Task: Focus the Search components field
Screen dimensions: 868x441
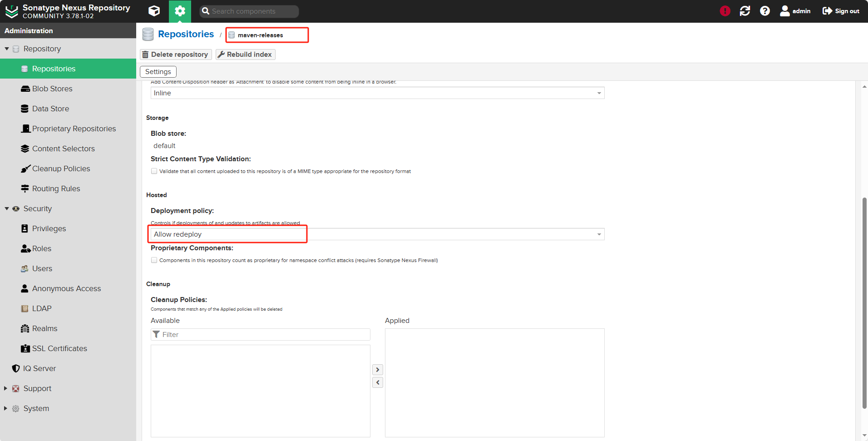Action: (249, 11)
